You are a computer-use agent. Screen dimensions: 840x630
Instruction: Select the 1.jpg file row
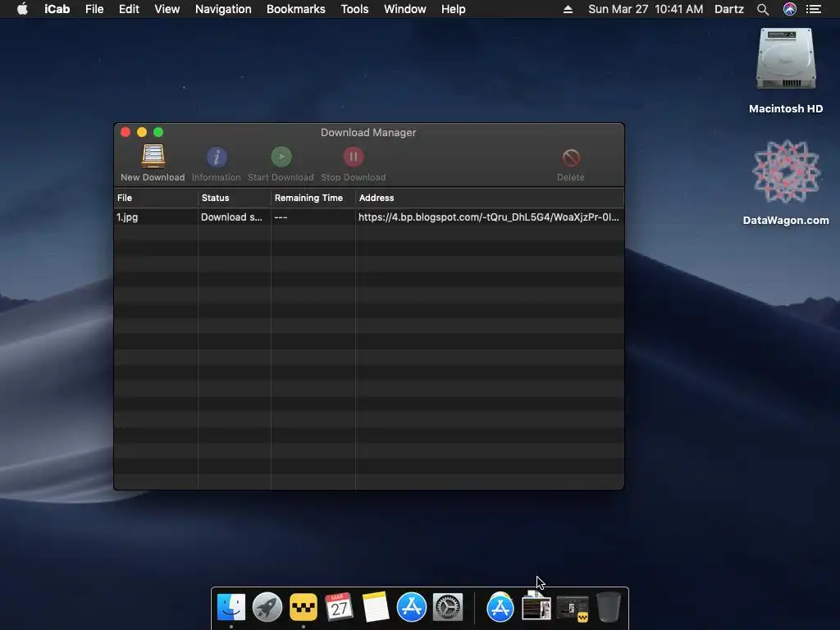tap(369, 217)
